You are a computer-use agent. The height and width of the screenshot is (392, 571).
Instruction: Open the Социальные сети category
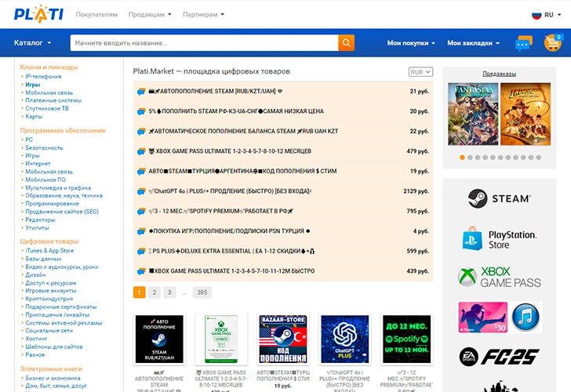point(49,331)
